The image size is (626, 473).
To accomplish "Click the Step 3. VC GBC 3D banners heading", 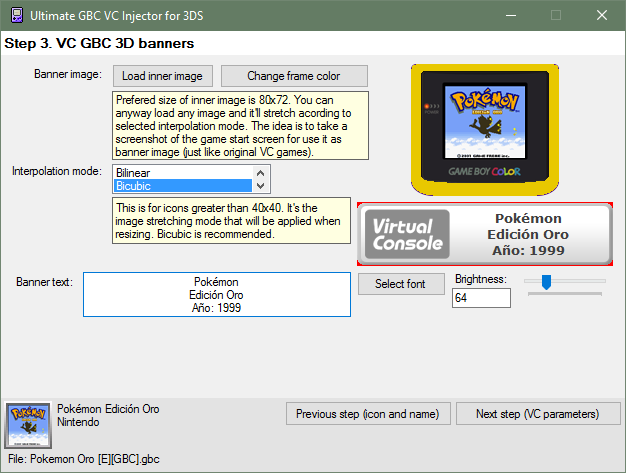I will (99, 43).
